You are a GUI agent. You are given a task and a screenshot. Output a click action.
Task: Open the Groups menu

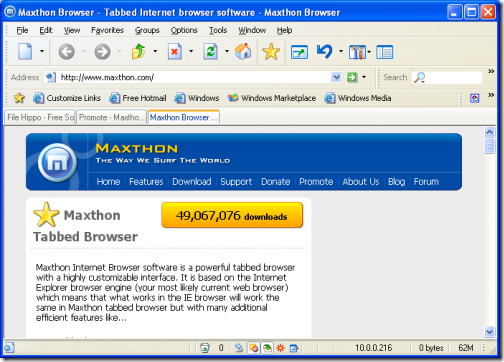147,30
